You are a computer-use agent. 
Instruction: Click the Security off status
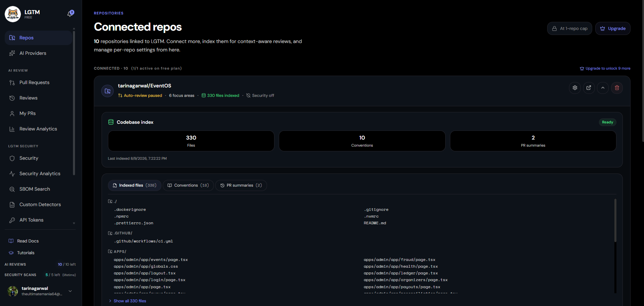[x=260, y=95]
